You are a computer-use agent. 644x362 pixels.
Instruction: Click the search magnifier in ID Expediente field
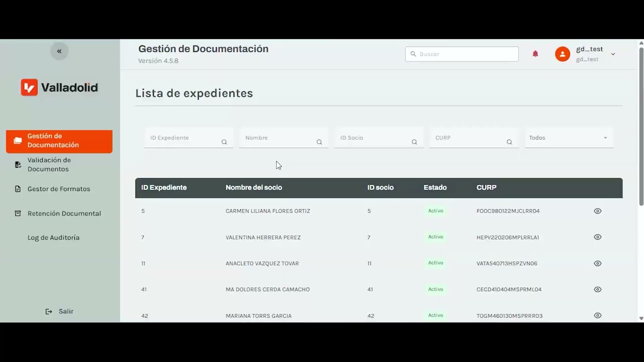[224, 142]
